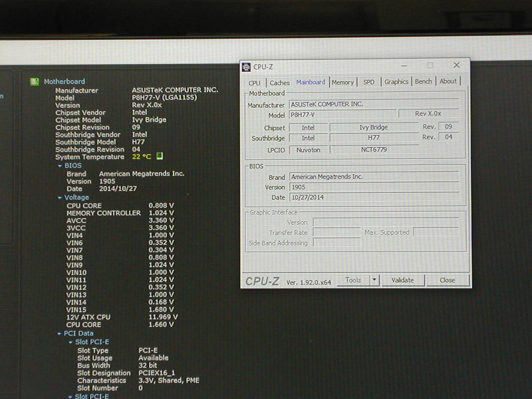Go to the Bench tab

point(423,82)
